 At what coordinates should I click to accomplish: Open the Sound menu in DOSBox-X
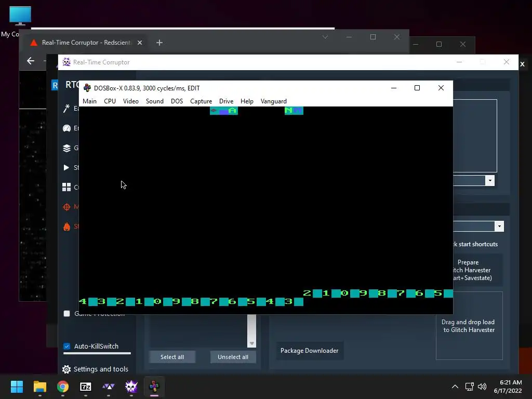coord(155,101)
